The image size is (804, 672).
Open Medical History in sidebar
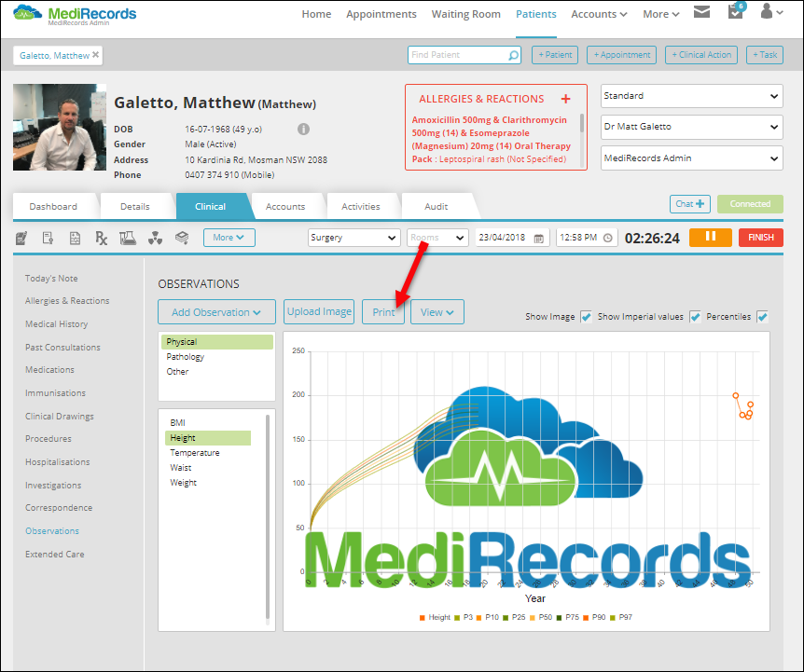pyautogui.click(x=56, y=324)
